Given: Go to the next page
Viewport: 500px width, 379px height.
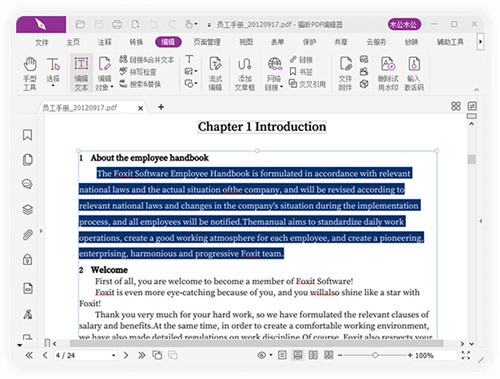Looking at the screenshot, I should 126,355.
